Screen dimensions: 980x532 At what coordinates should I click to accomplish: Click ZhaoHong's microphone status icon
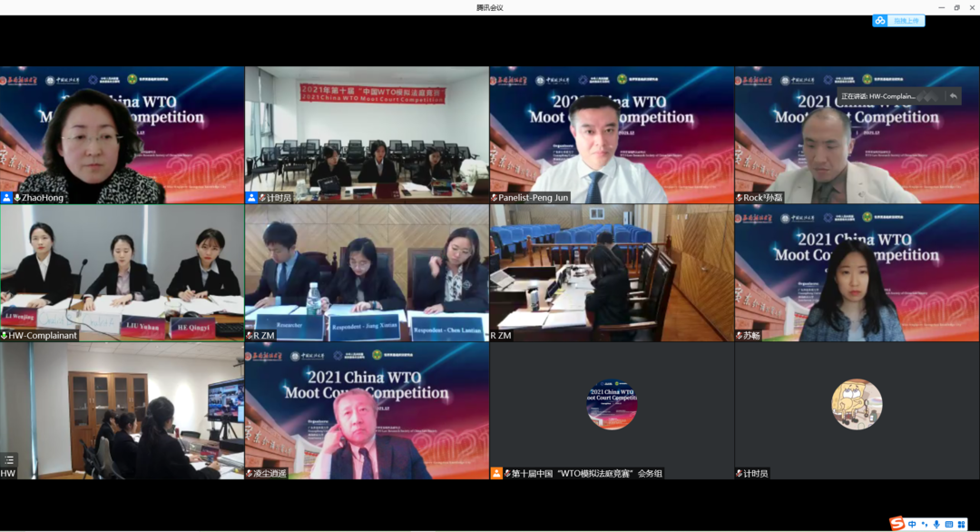pos(18,198)
